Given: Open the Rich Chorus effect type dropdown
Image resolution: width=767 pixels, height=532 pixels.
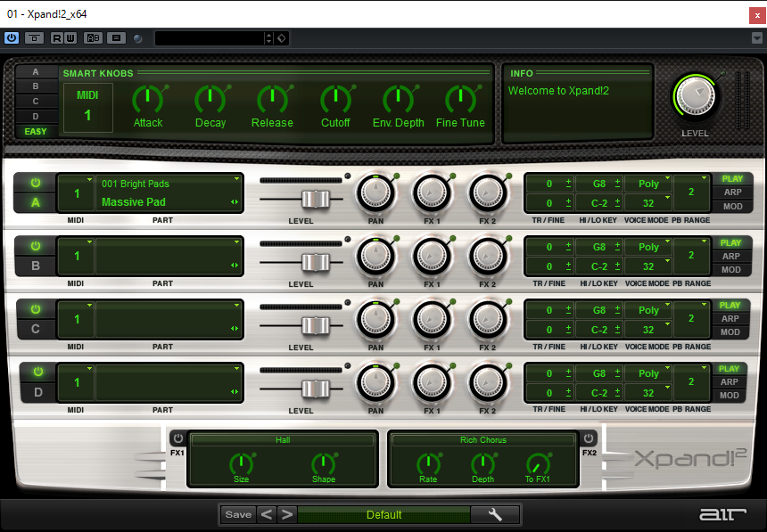Looking at the screenshot, I should point(482,440).
